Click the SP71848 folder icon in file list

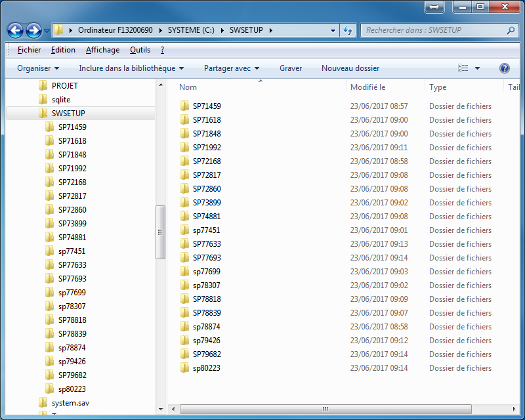coord(184,133)
